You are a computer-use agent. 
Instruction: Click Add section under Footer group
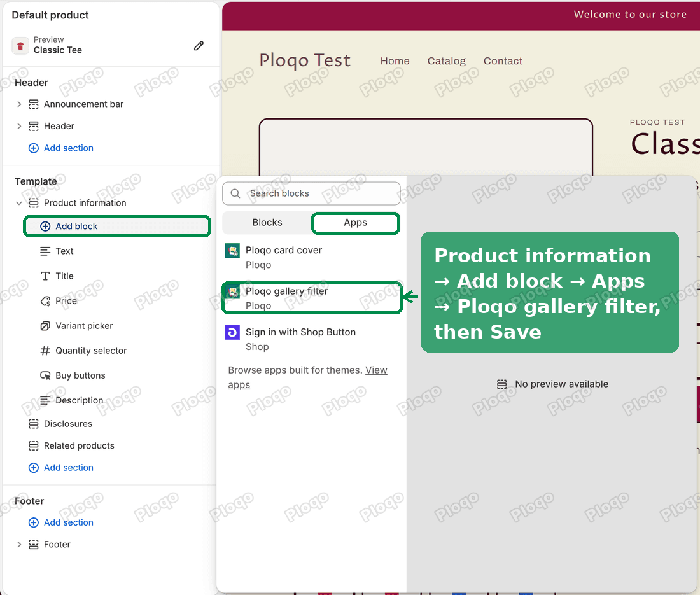[x=60, y=522]
